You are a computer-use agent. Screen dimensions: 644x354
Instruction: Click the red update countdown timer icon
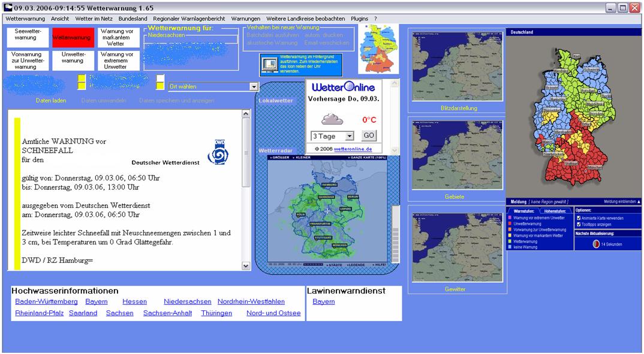click(x=596, y=244)
